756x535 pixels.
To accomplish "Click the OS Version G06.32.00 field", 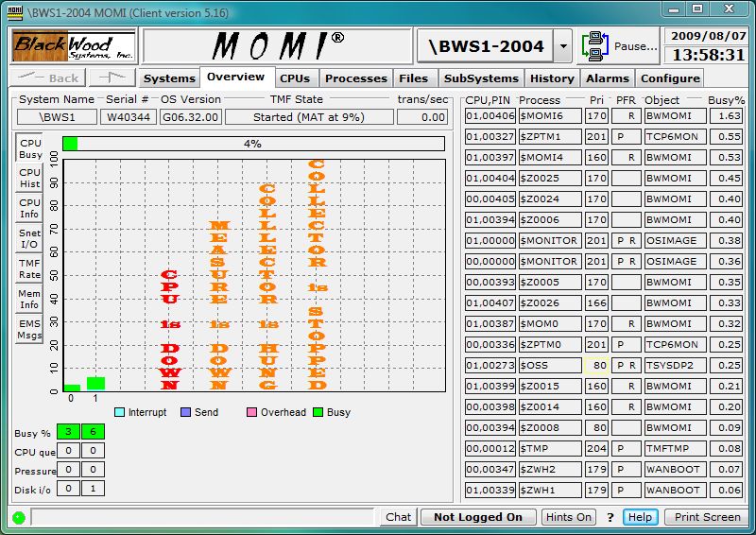I will pyautogui.click(x=191, y=117).
